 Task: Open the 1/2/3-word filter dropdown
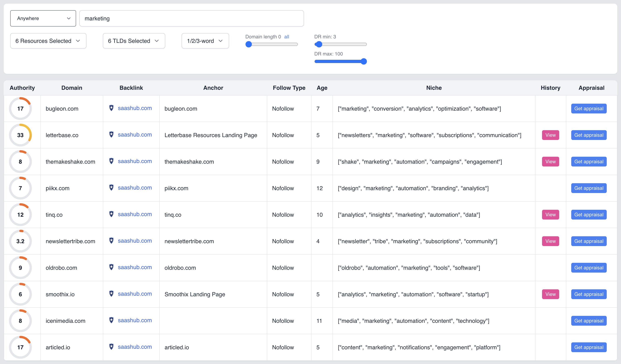point(205,41)
